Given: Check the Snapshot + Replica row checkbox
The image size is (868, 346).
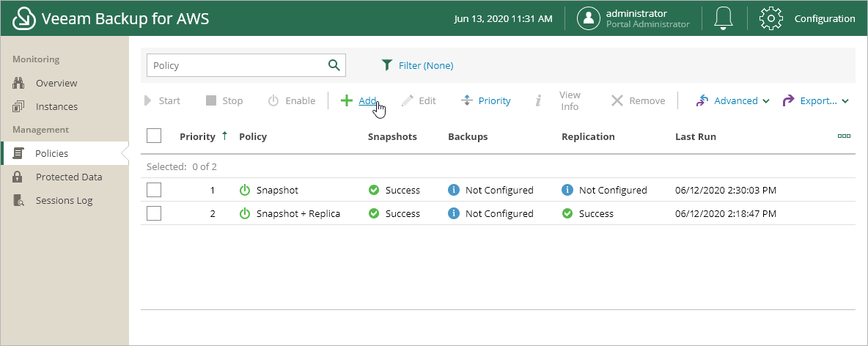Looking at the screenshot, I should (x=154, y=213).
